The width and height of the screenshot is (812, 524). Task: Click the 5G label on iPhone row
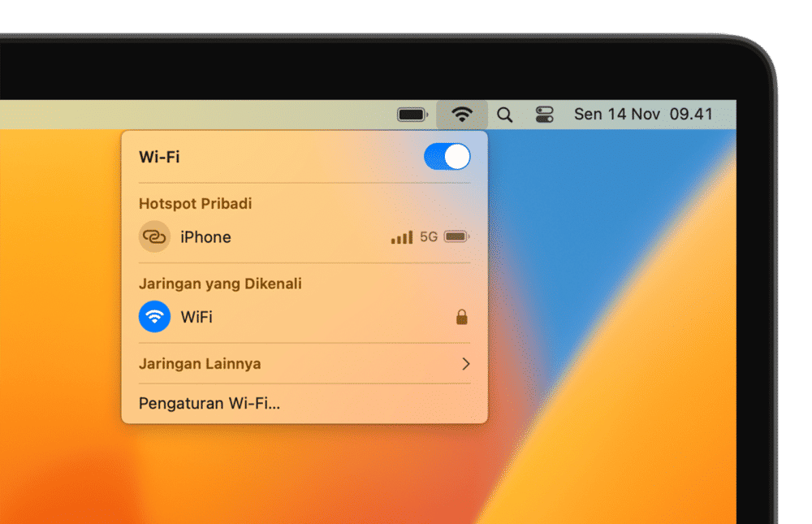point(428,237)
